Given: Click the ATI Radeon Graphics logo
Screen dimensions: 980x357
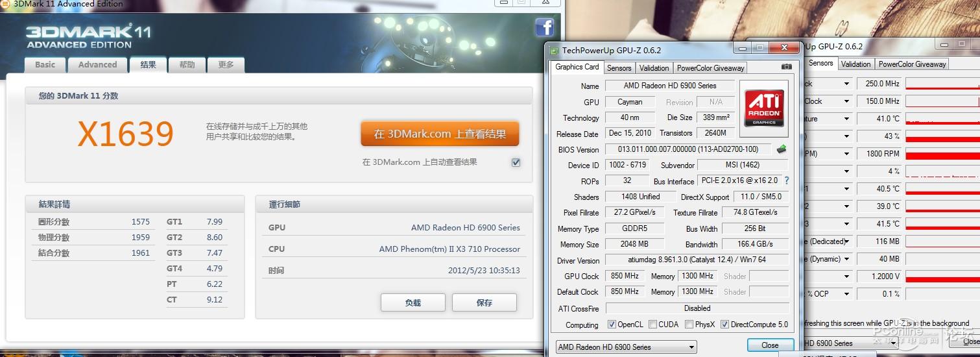Looking at the screenshot, I should (764, 108).
